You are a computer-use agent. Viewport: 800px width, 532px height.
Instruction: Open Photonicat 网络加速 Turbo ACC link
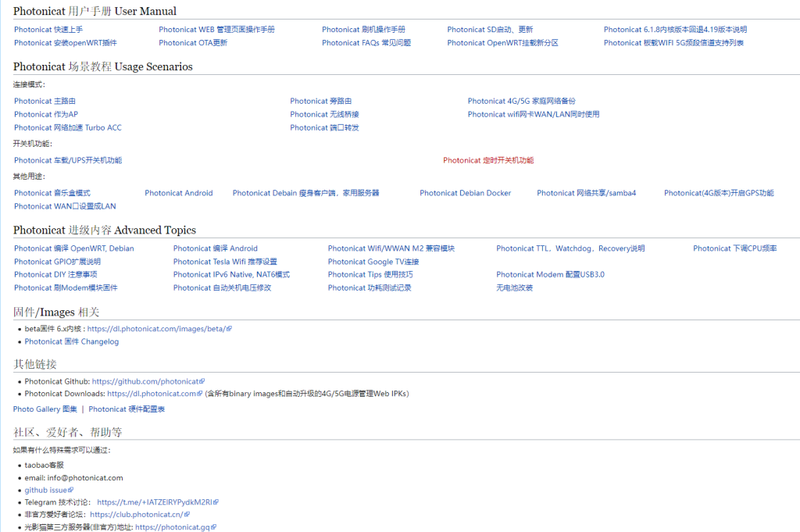coord(67,127)
